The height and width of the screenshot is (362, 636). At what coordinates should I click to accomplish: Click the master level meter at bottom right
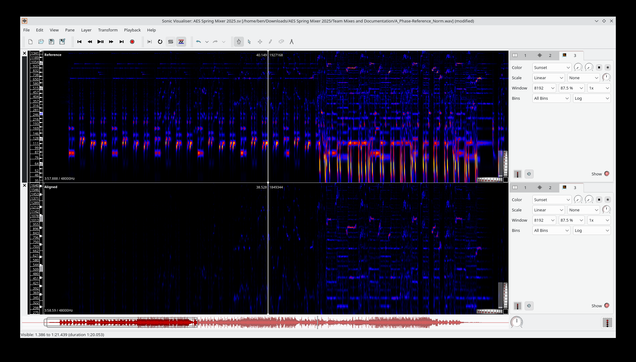coord(607,323)
